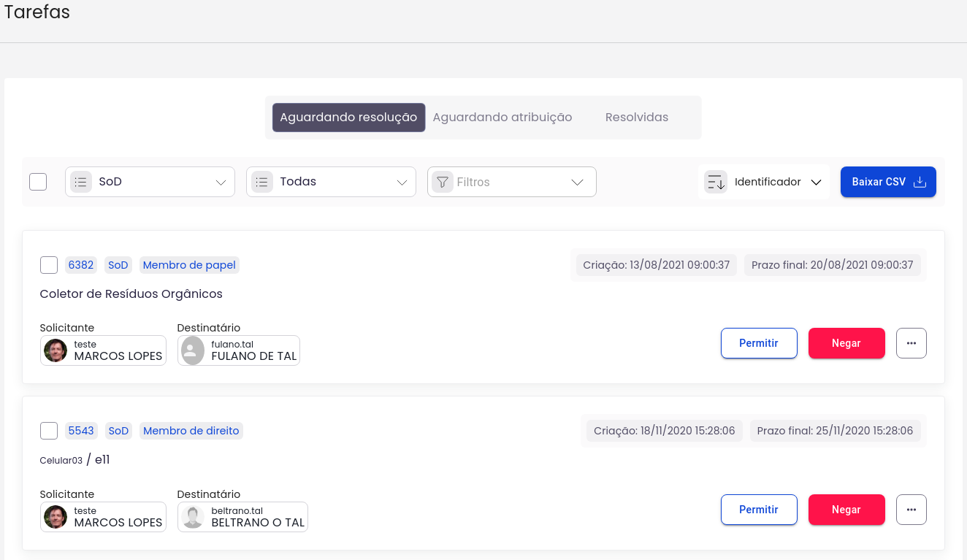Click the sort order icon near Identificador
Image resolution: width=967 pixels, height=560 pixels.
coord(716,182)
